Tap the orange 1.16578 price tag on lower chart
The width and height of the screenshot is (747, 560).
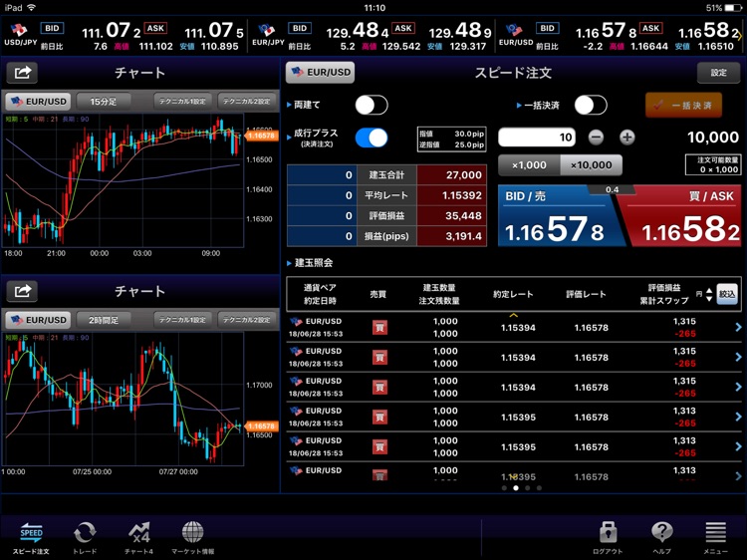click(x=261, y=426)
